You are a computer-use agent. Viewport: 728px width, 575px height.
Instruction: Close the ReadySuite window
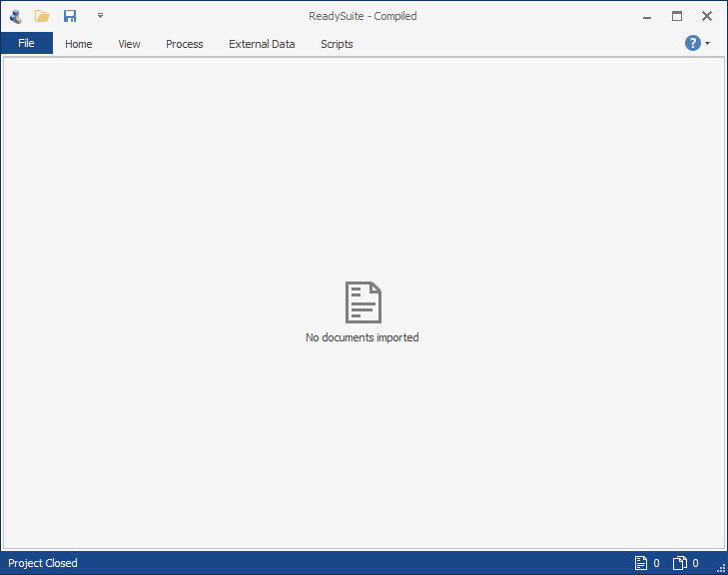click(707, 16)
